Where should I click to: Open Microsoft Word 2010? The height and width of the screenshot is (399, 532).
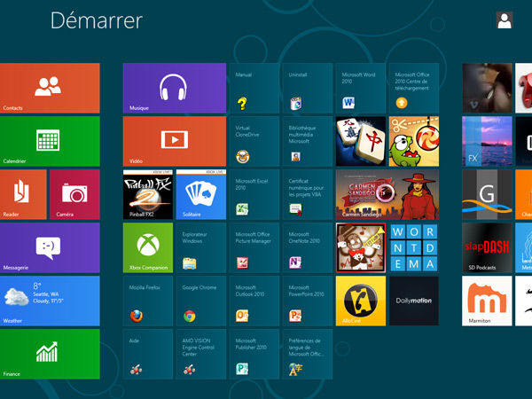pos(360,88)
